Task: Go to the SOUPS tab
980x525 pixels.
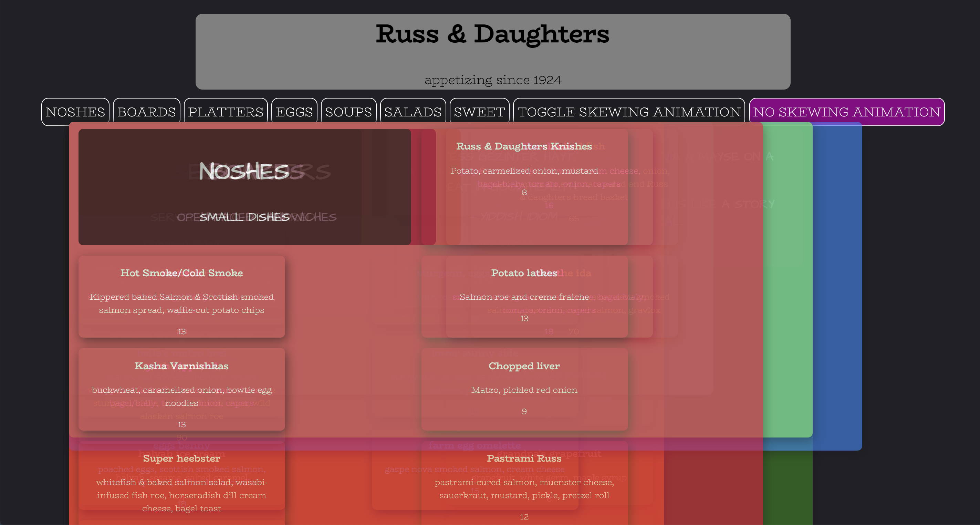Action: click(348, 112)
